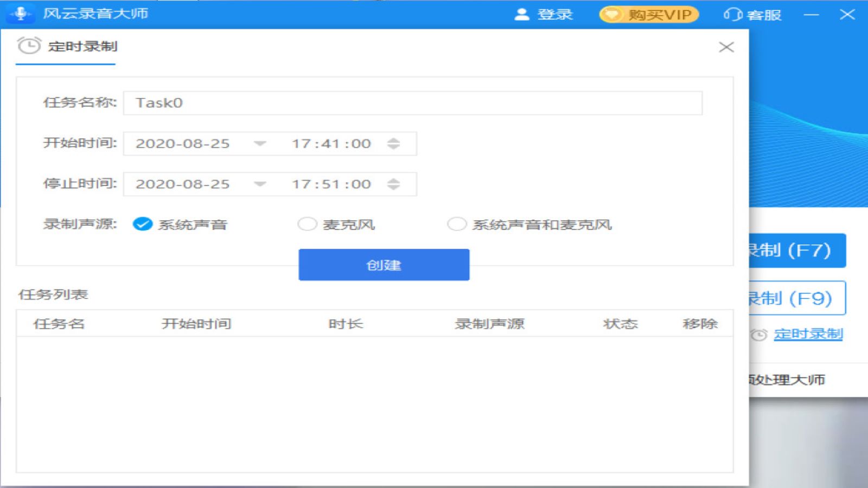Click the stop time stepper arrows
This screenshot has height=488, width=868.
click(394, 184)
